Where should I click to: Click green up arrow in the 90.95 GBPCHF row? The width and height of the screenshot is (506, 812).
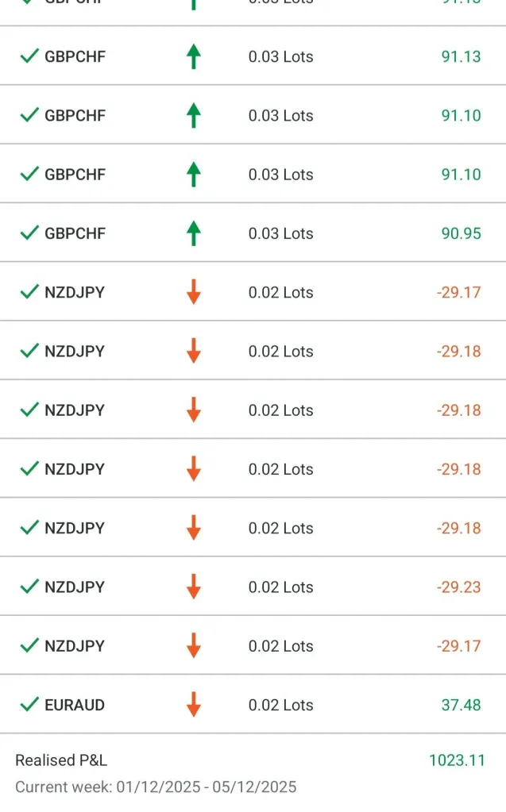(x=193, y=233)
